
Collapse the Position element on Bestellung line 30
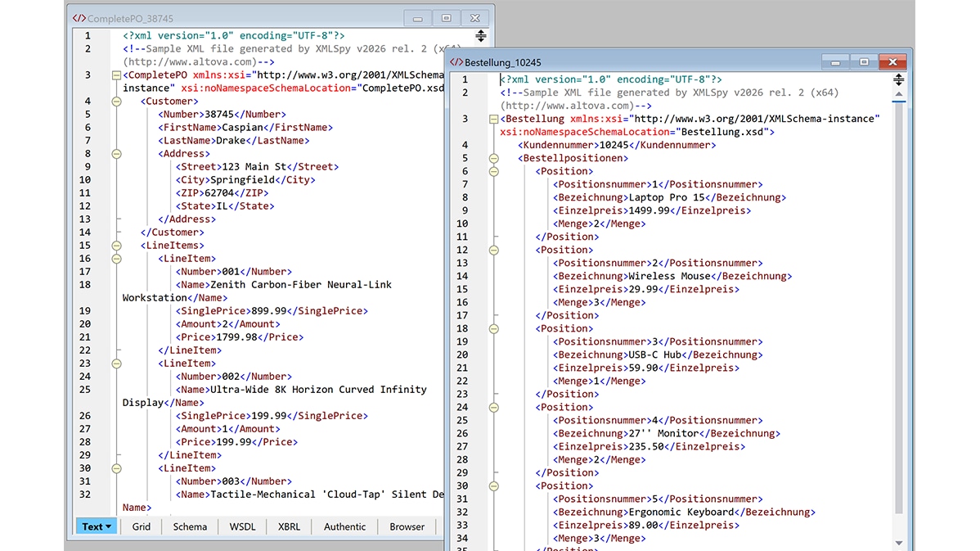[494, 486]
